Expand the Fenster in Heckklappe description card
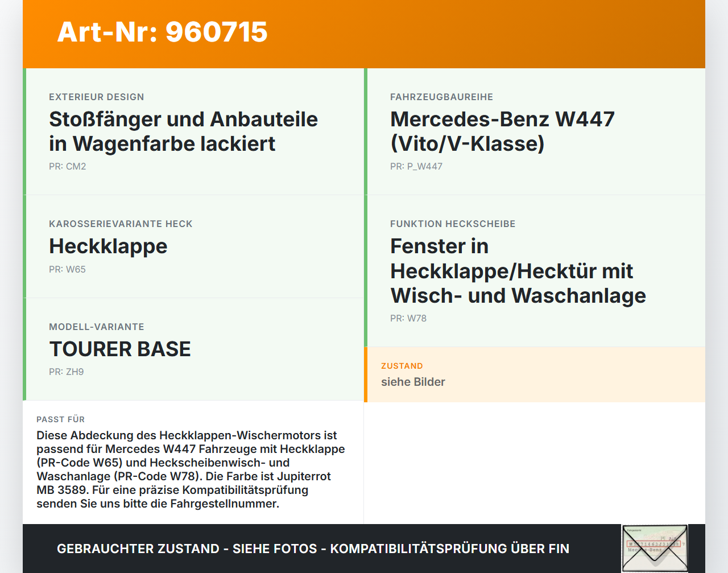Image resolution: width=728 pixels, height=573 pixels. coord(535,271)
